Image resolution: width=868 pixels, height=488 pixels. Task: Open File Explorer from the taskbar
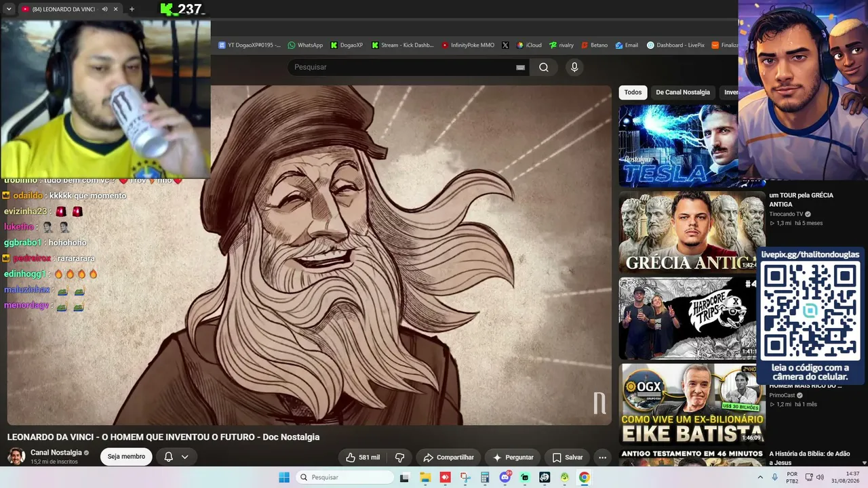coord(425,477)
